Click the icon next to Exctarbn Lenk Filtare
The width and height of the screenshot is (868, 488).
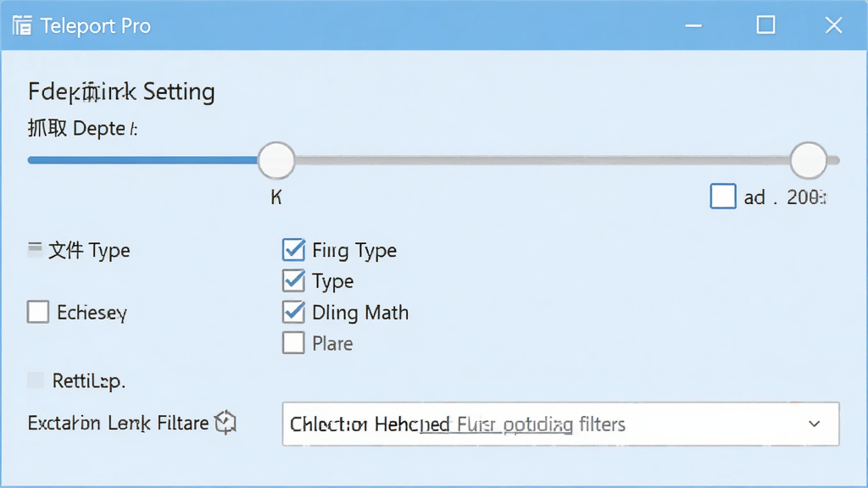tap(225, 423)
